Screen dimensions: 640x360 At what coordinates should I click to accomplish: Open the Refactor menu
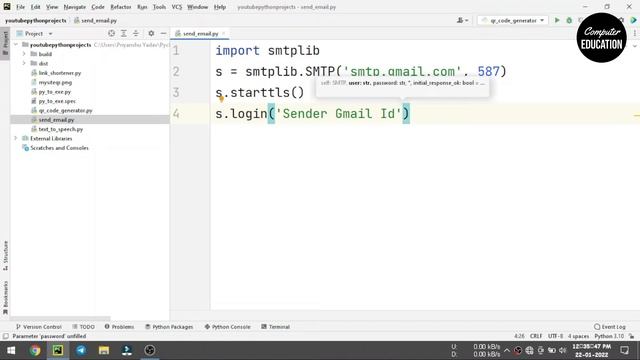pos(121,7)
